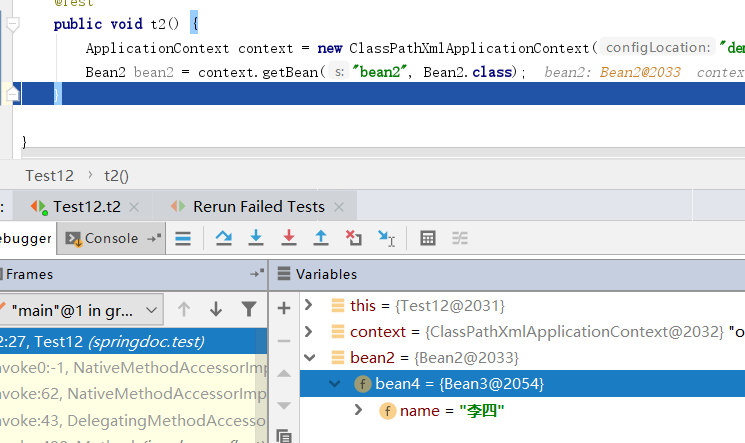Click the Show Execution Point icon
Screen dimensions: 745x443
pos(183,238)
